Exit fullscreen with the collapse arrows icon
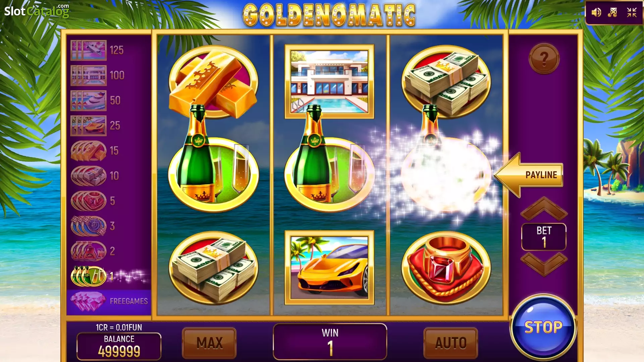 point(632,13)
